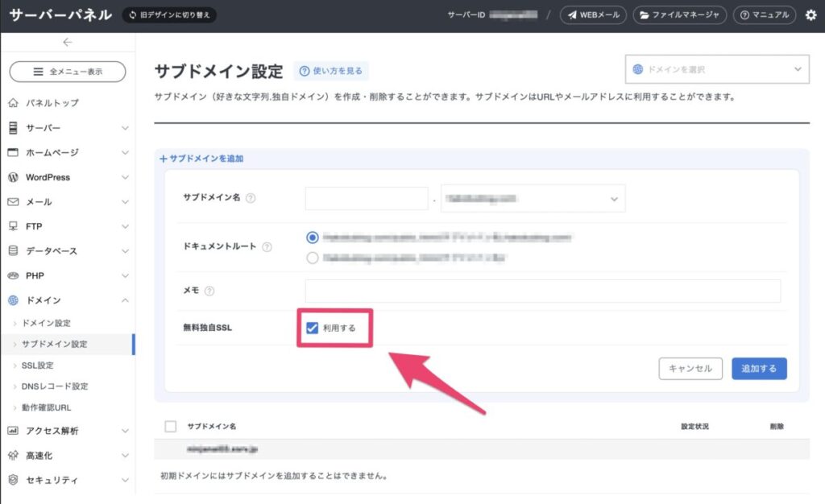Viewport: 825px width, 504px height.
Task: Tick the select-all checkbox in subdomain table
Action: tap(170, 426)
